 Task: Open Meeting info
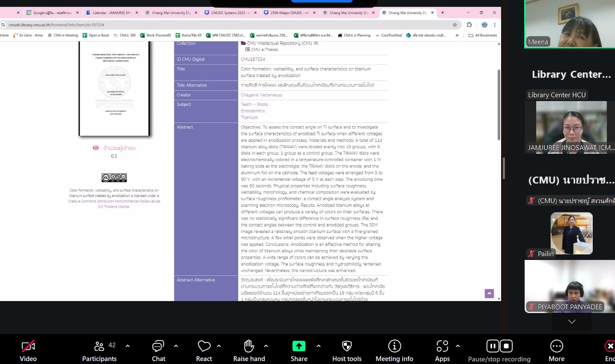click(x=394, y=346)
